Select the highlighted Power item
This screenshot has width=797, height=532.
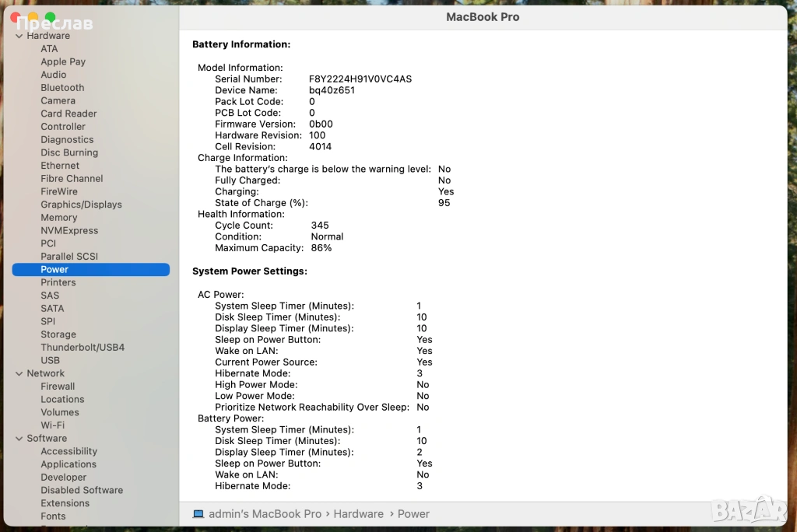(54, 270)
